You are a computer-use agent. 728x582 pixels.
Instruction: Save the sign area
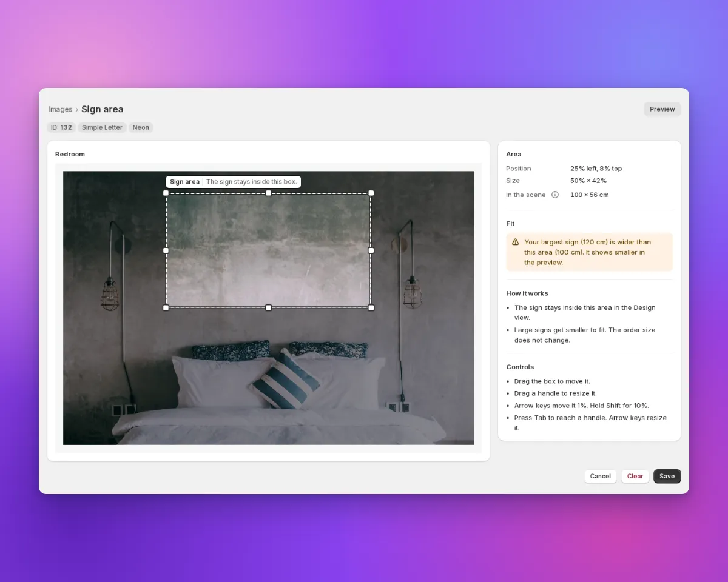pos(667,477)
